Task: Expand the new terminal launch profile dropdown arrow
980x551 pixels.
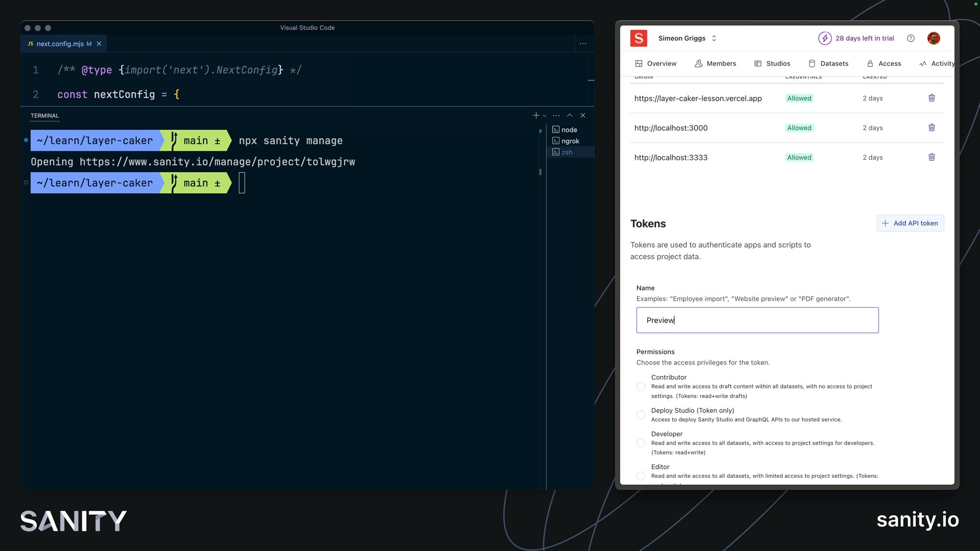Action: pos(545,115)
